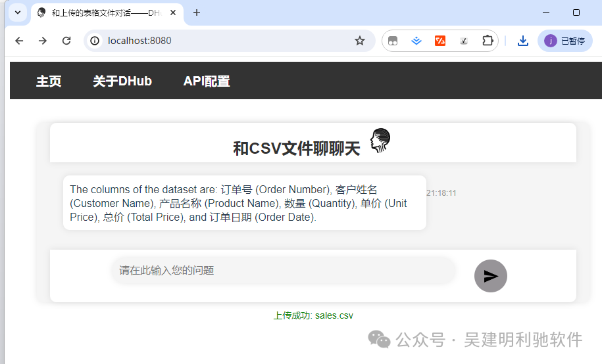Image resolution: width=602 pixels, height=364 pixels.
Task: View site information icon in address bar
Action: [x=95, y=41]
